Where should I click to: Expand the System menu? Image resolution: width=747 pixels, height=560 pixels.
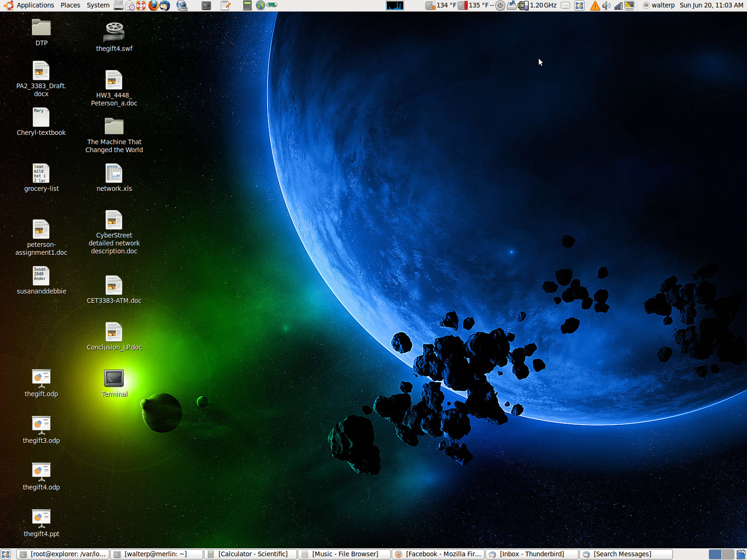click(x=98, y=5)
